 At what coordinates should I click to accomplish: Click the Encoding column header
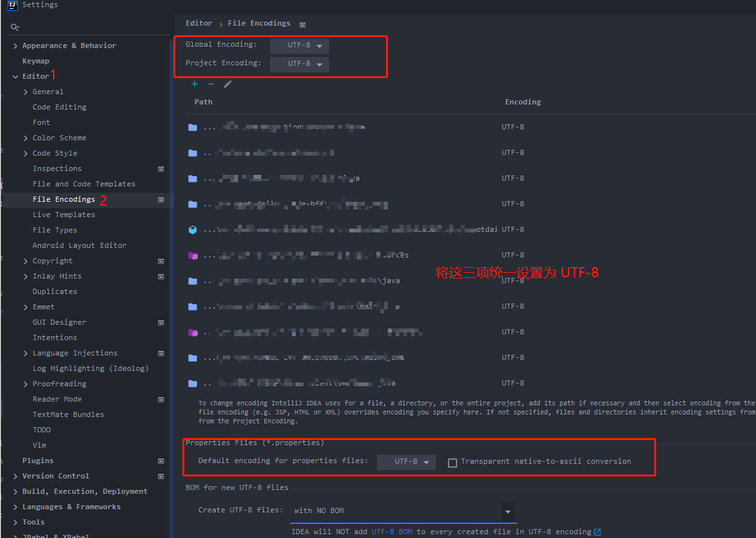[523, 102]
